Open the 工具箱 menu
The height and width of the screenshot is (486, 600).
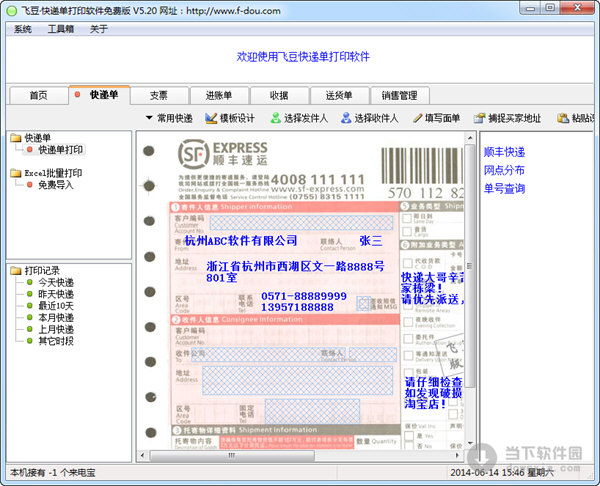[x=60, y=29]
